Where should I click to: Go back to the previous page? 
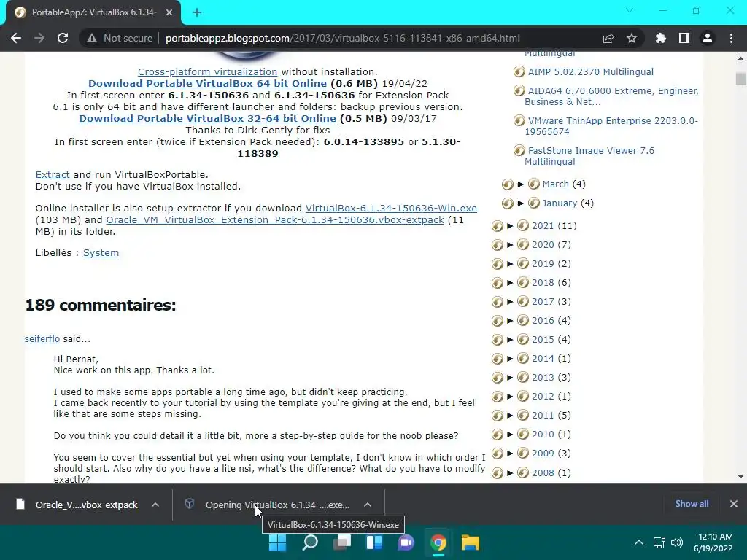coord(16,38)
